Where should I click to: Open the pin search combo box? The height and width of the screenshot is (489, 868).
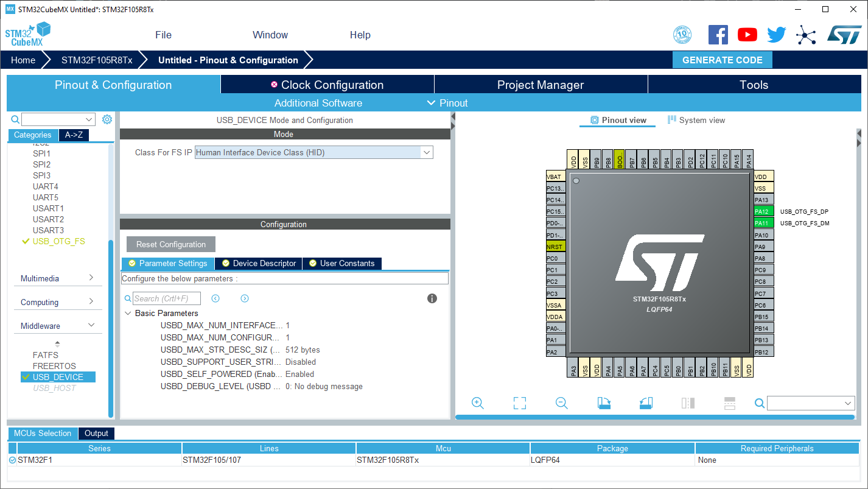coord(811,403)
